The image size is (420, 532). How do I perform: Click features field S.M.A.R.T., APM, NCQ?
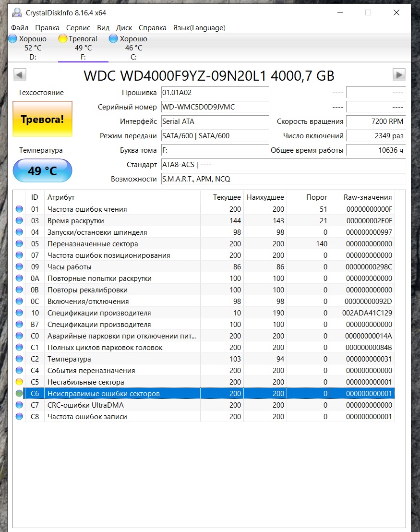coord(283,179)
